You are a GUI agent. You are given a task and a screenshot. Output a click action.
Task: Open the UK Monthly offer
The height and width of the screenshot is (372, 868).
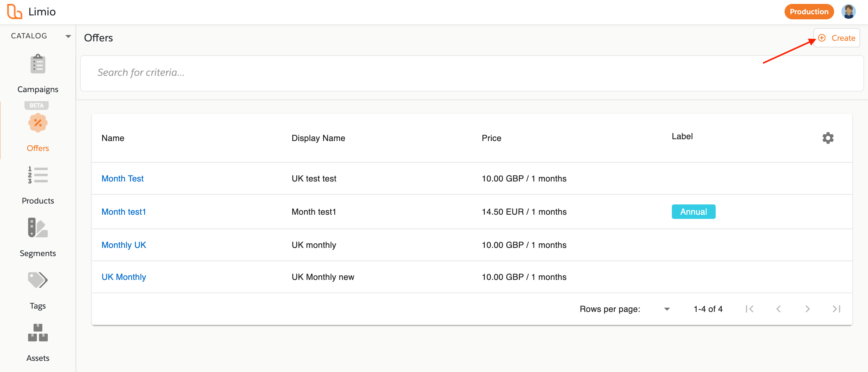[124, 277]
